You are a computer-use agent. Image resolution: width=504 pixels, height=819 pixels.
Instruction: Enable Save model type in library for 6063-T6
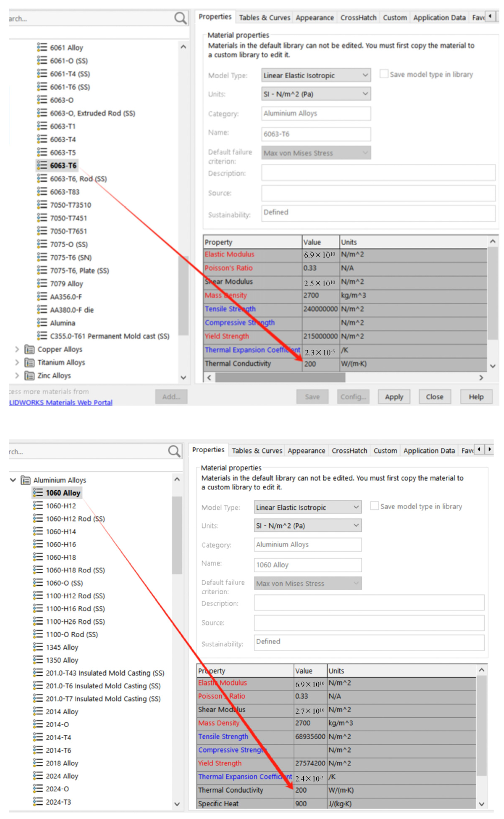(x=384, y=74)
